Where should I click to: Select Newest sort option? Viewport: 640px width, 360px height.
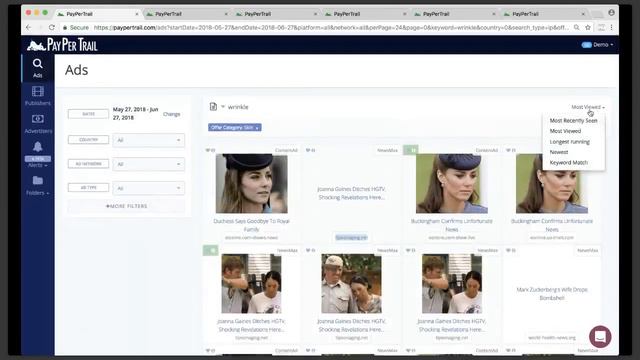pos(559,152)
